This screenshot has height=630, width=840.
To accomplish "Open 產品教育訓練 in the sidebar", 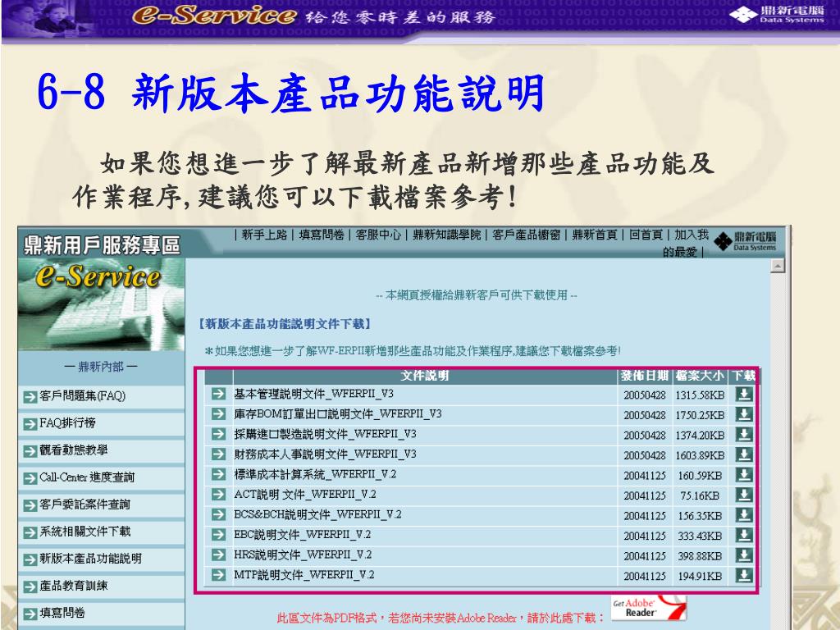I will click(73, 586).
